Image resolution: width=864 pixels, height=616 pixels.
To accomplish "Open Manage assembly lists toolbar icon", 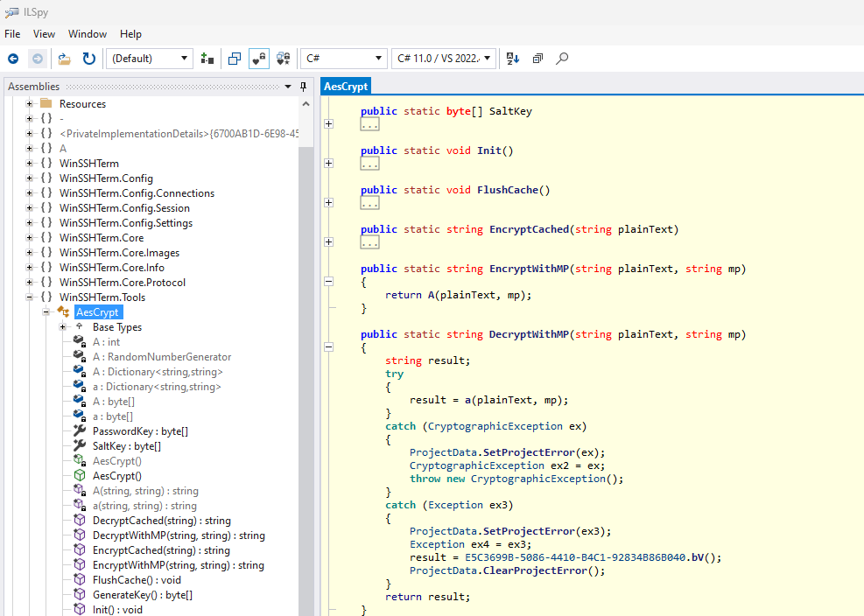I will [207, 59].
